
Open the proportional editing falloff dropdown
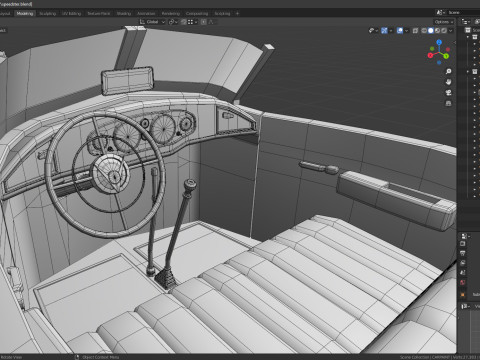click(211, 22)
